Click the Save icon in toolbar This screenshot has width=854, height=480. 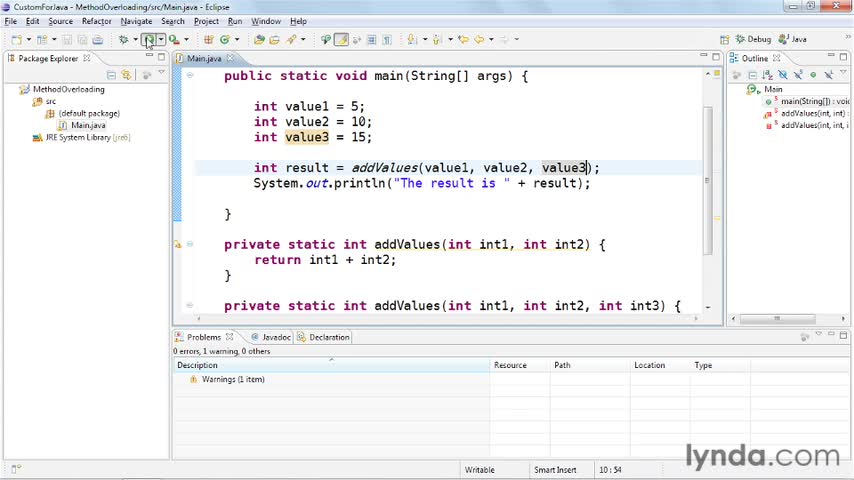point(67,39)
